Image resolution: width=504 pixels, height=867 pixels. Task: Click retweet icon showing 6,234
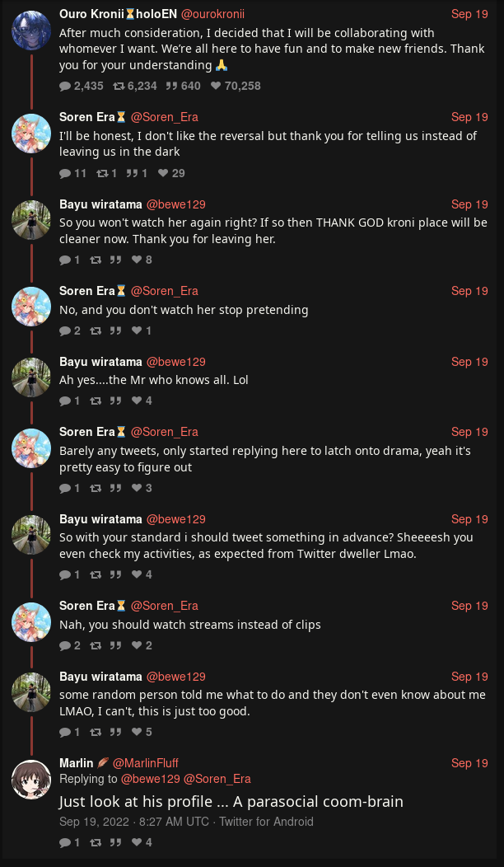(119, 86)
